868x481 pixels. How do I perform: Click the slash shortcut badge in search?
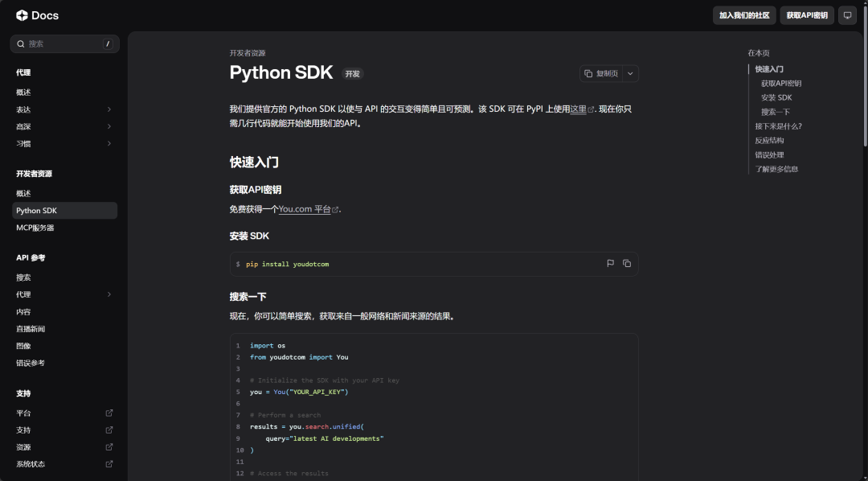(x=108, y=43)
